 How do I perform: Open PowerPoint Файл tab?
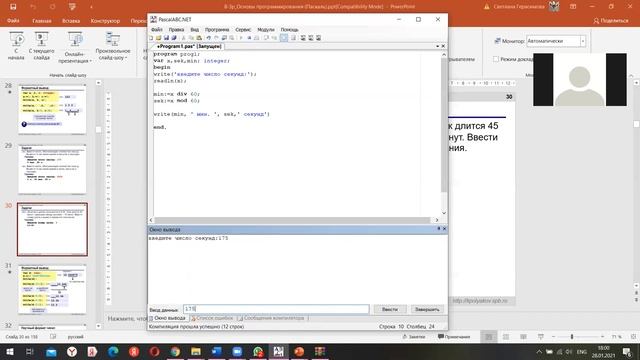[x=13, y=20]
